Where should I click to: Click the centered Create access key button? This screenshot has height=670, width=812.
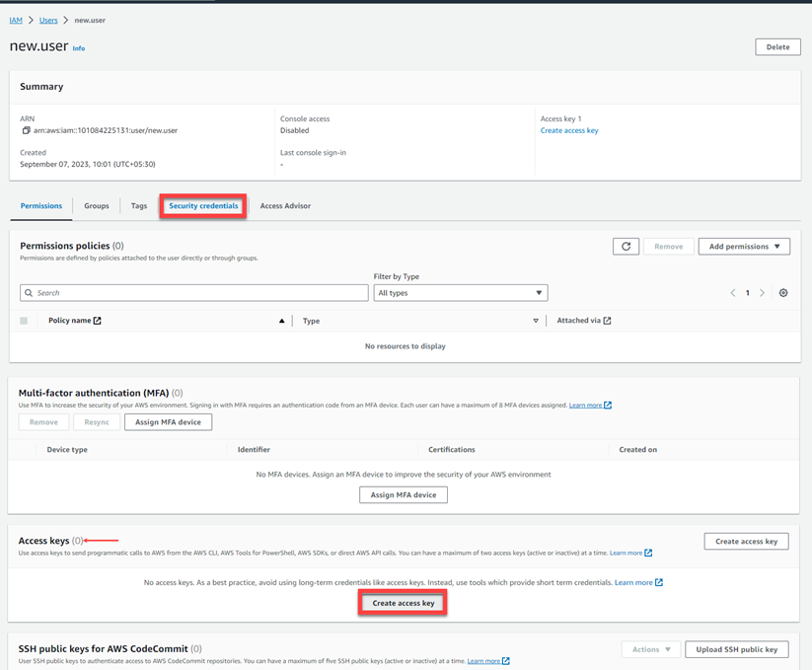click(x=403, y=603)
